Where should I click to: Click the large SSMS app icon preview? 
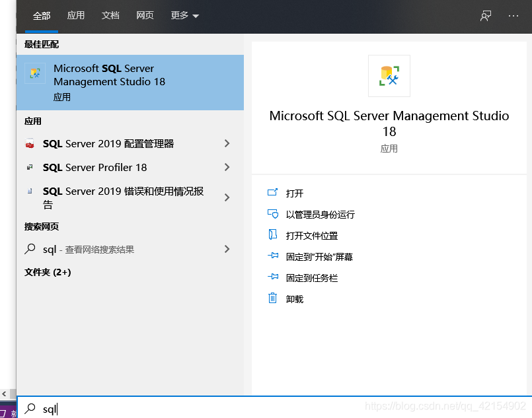[389, 76]
